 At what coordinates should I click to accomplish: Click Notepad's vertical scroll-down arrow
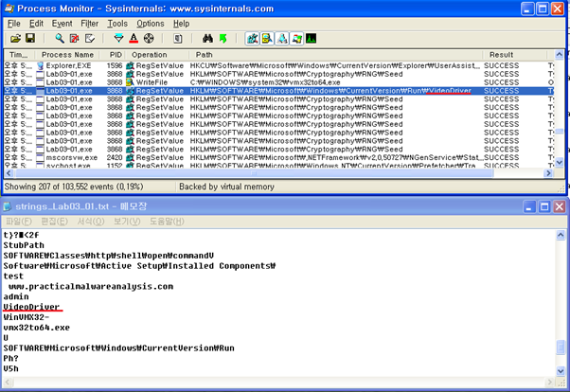(561, 371)
